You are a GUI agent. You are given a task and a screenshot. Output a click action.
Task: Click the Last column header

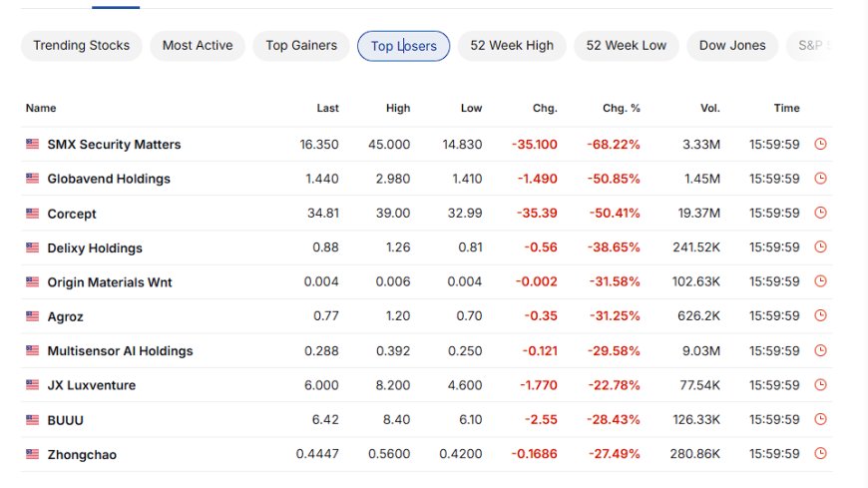point(327,108)
